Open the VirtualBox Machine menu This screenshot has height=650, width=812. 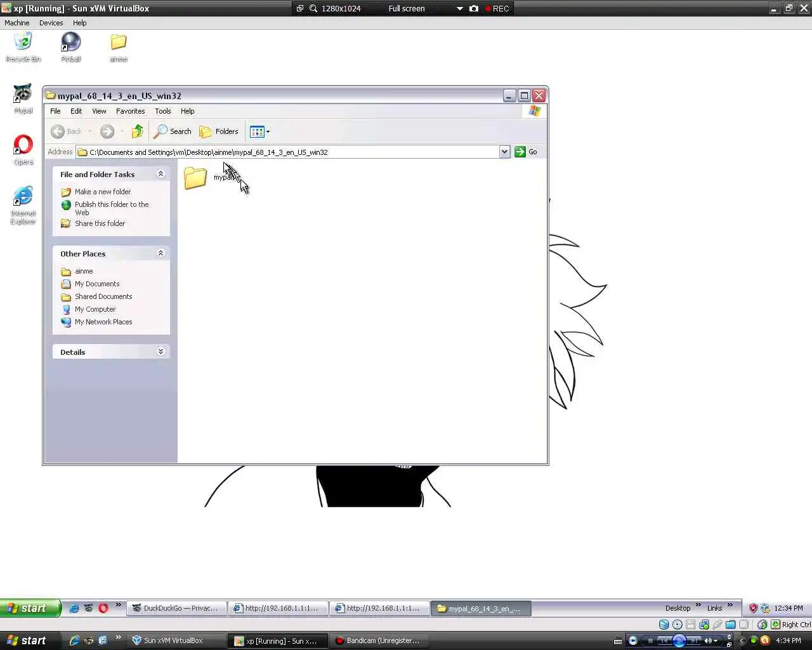pyautogui.click(x=17, y=23)
